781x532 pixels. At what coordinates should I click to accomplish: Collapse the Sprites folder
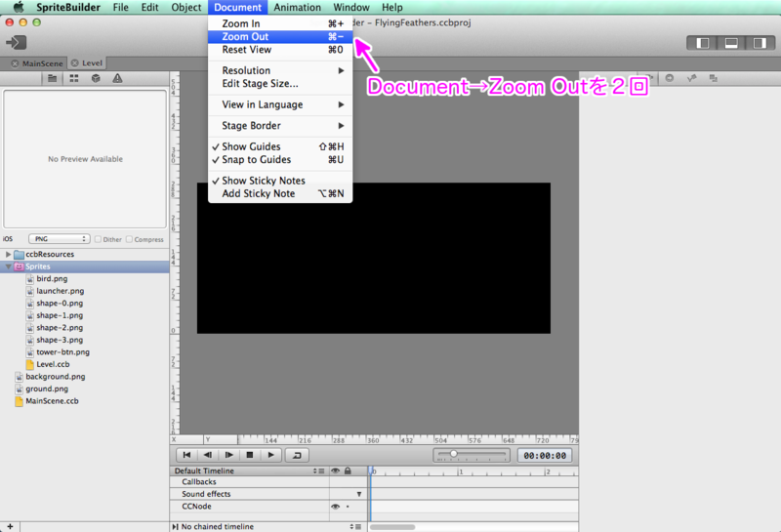tap(8, 266)
